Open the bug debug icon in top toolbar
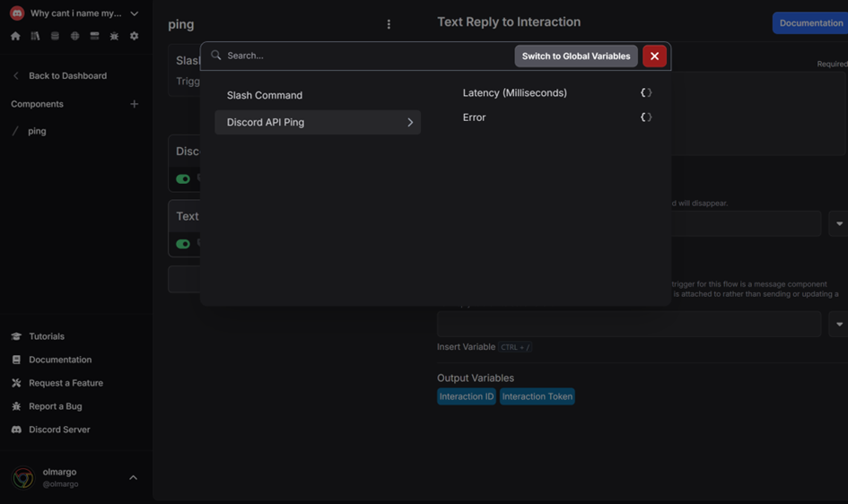This screenshot has height=504, width=848. tap(114, 36)
